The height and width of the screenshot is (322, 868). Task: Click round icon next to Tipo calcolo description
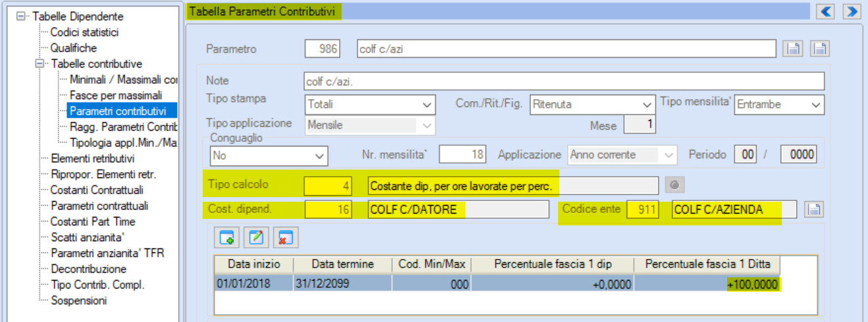tap(673, 186)
